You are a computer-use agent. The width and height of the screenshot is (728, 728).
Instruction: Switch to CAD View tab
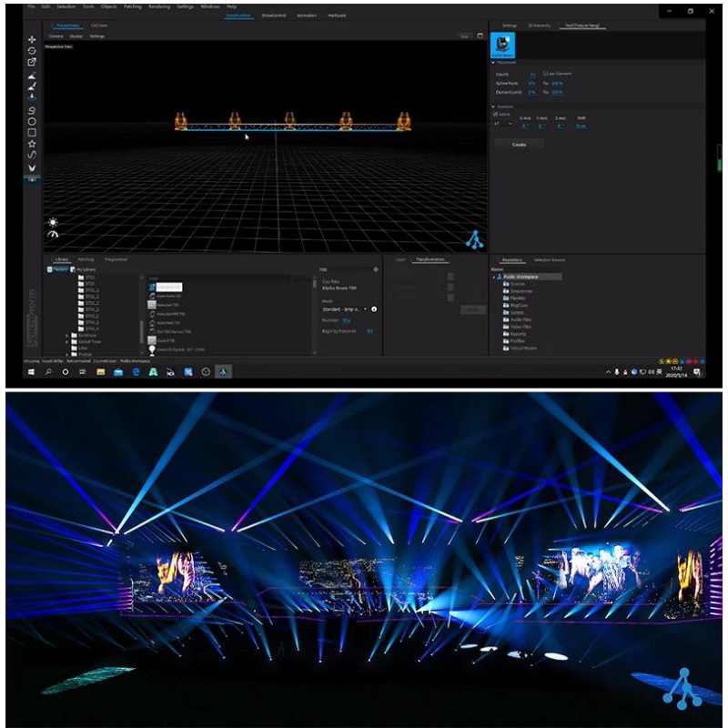tap(99, 25)
